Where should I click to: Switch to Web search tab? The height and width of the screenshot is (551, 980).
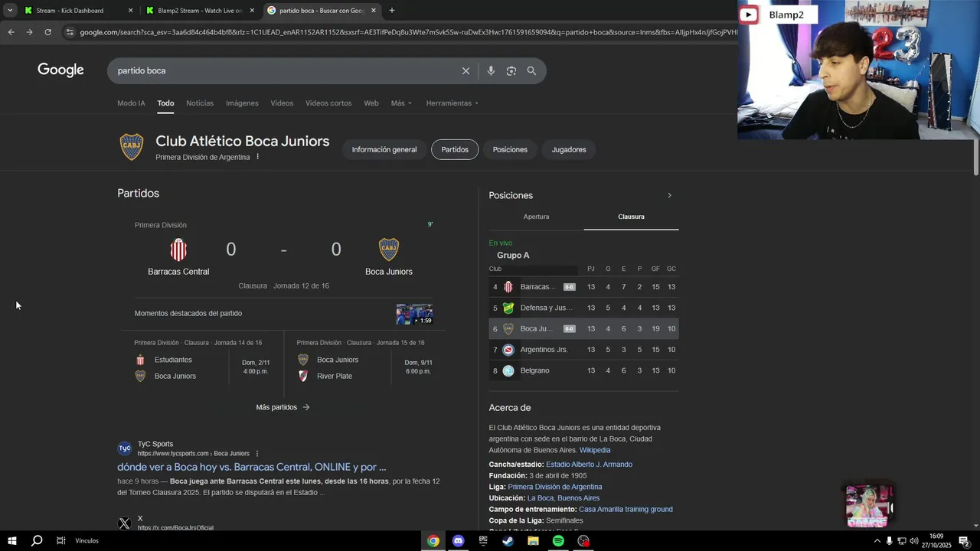(371, 103)
